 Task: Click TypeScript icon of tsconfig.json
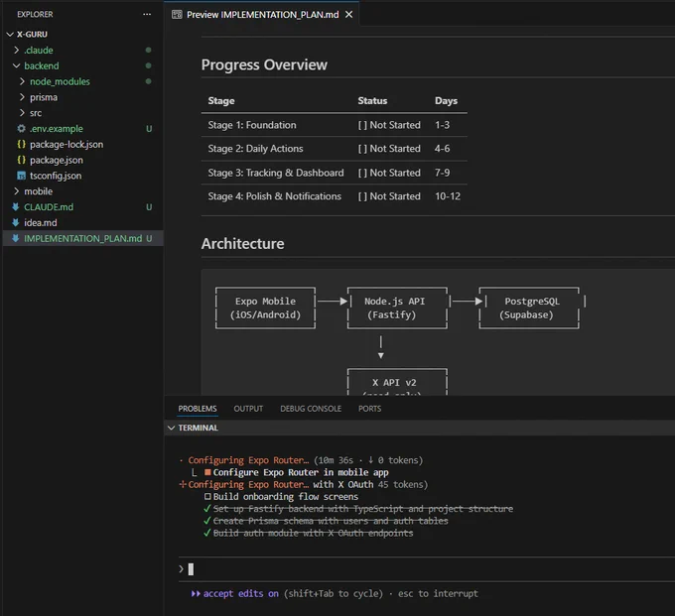21,176
